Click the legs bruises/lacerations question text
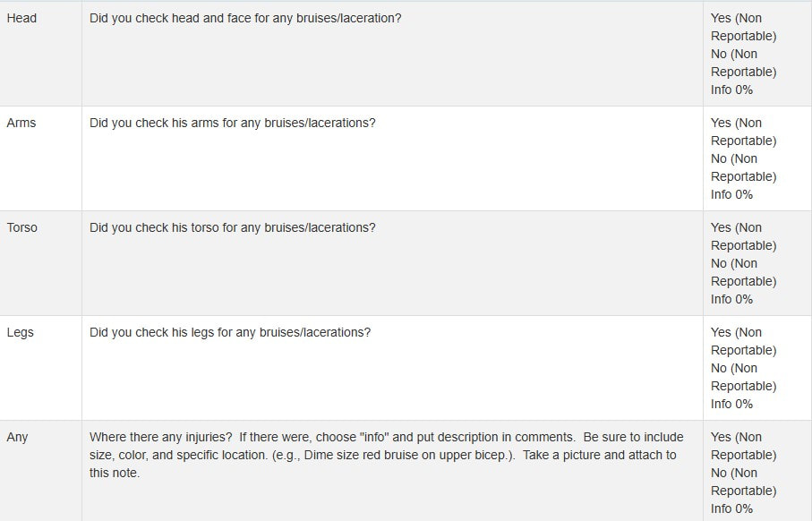Viewport: 812px width, 521px height. click(x=230, y=332)
